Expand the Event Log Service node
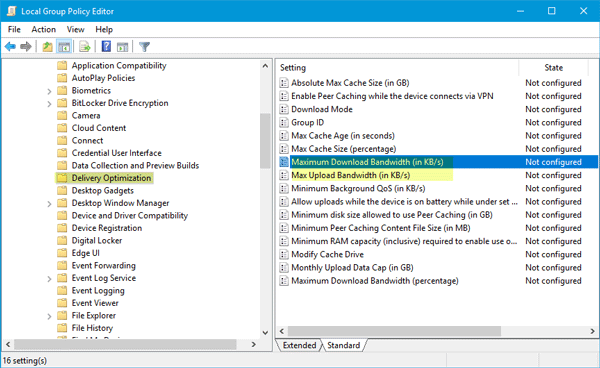Screen dimensions: 600x368 pyautogui.click(x=49, y=279)
